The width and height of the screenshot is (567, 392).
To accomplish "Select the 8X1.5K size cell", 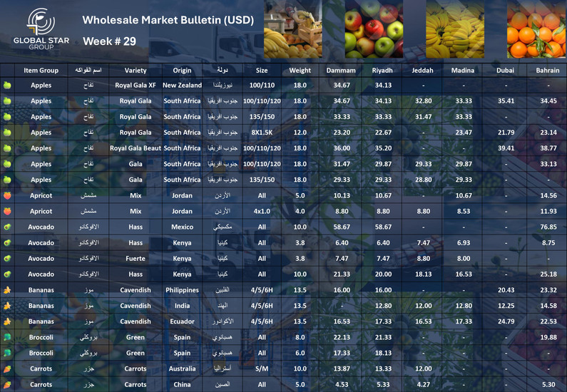I will point(262,133).
